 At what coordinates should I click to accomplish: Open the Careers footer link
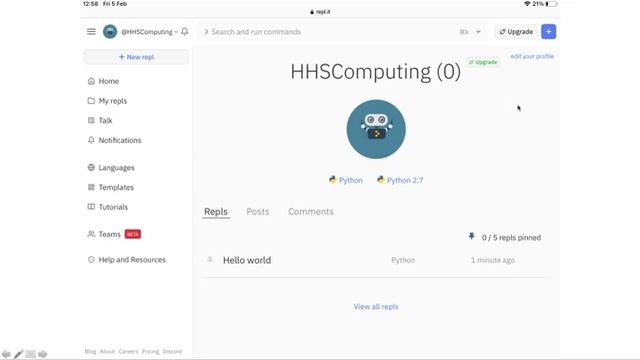[128, 351]
